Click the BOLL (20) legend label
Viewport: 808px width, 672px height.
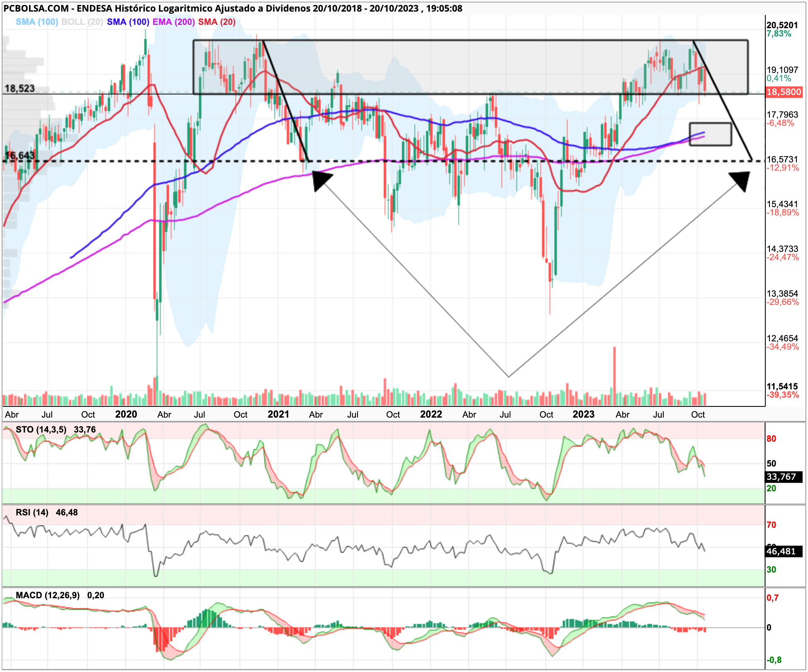pyautogui.click(x=82, y=22)
